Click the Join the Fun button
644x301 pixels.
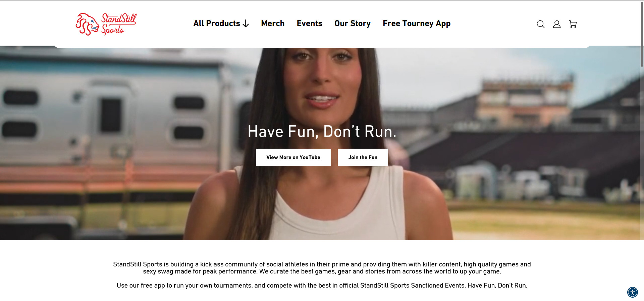pyautogui.click(x=363, y=157)
